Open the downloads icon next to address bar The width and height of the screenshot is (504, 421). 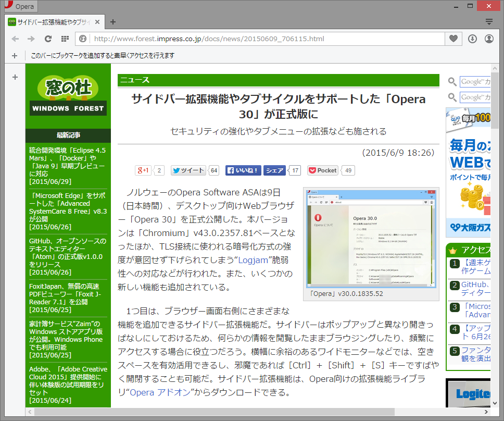click(x=473, y=39)
